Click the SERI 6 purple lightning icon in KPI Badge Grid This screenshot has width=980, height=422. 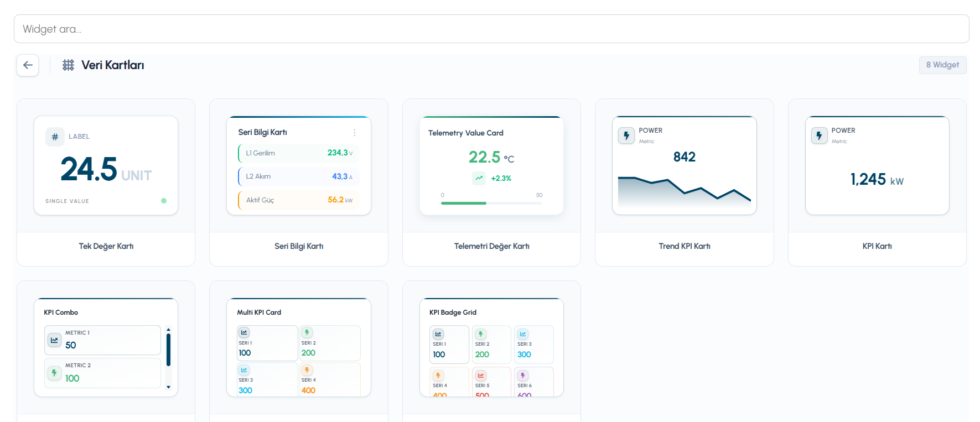point(523,376)
